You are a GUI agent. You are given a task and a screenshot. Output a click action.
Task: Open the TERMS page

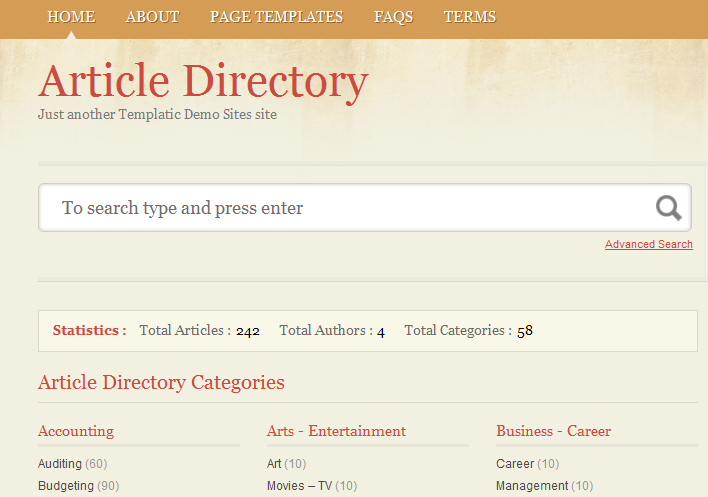(x=470, y=17)
